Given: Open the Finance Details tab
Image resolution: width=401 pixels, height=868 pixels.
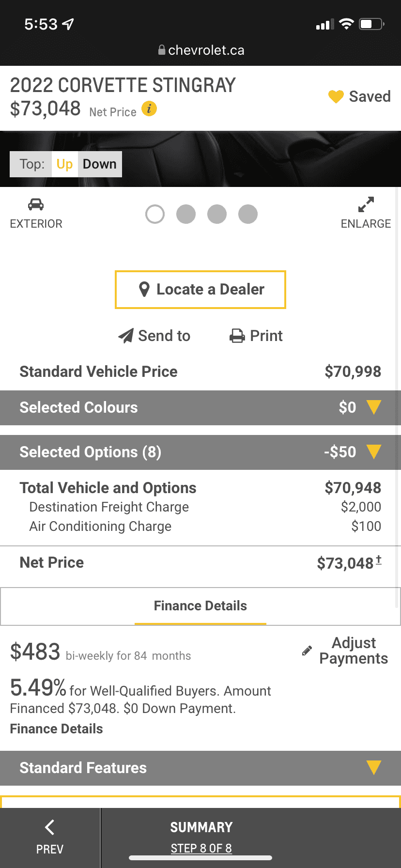Looking at the screenshot, I should [200, 606].
